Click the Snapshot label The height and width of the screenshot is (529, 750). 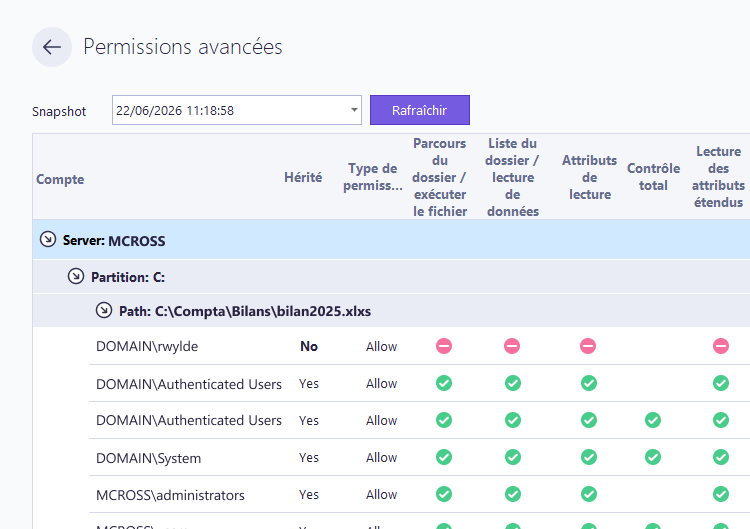(x=59, y=111)
